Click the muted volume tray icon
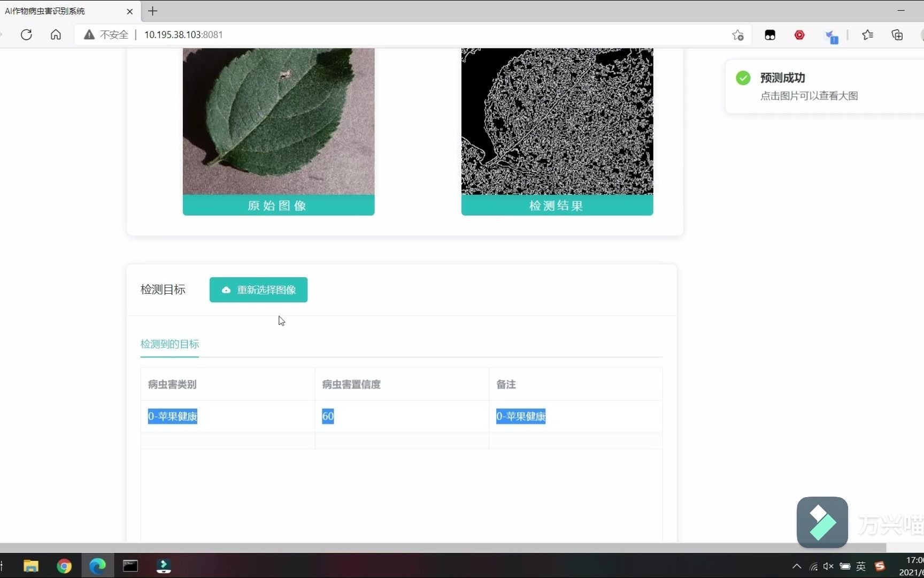The width and height of the screenshot is (924, 578). point(829,566)
